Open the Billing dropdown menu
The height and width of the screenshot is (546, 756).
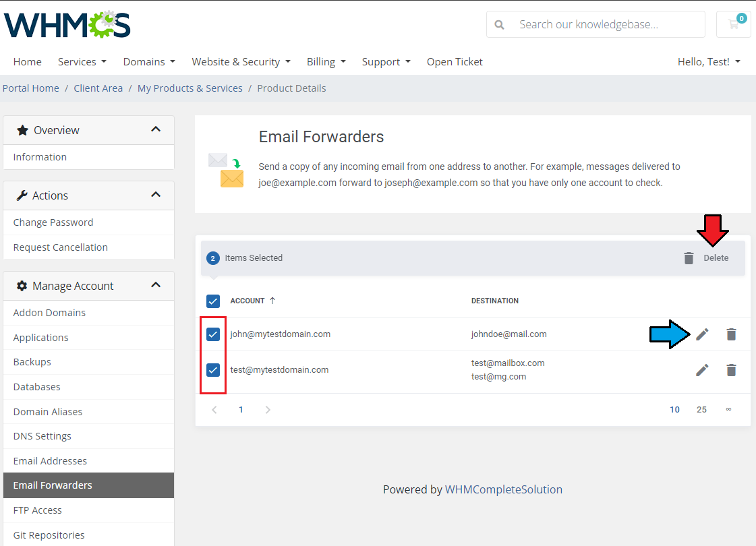pos(326,62)
